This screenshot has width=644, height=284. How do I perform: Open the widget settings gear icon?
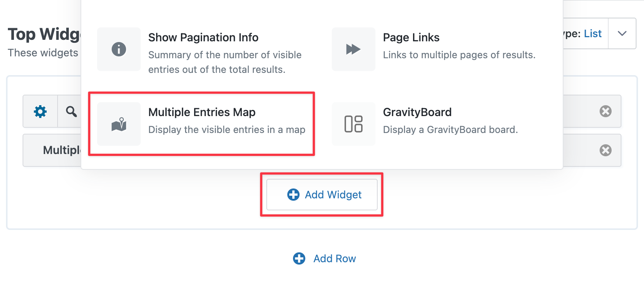(x=40, y=111)
